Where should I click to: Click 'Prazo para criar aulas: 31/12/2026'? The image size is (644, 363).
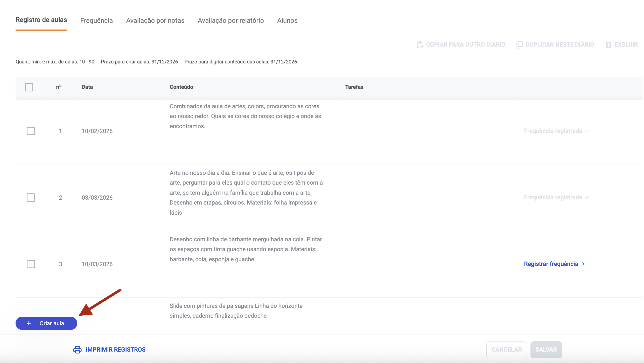(x=139, y=62)
